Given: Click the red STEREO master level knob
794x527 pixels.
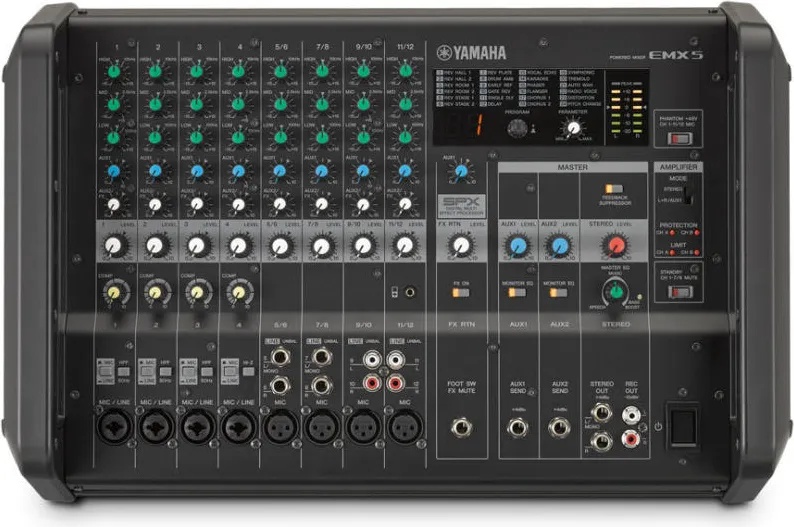Looking at the screenshot, I should (616, 246).
